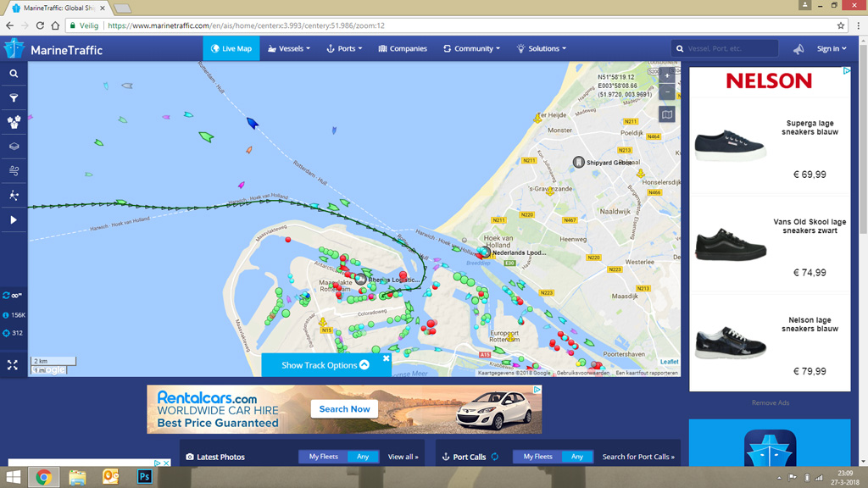Enter fullscreen map with expand arrows icon
This screenshot has width=868, height=488.
click(x=13, y=365)
